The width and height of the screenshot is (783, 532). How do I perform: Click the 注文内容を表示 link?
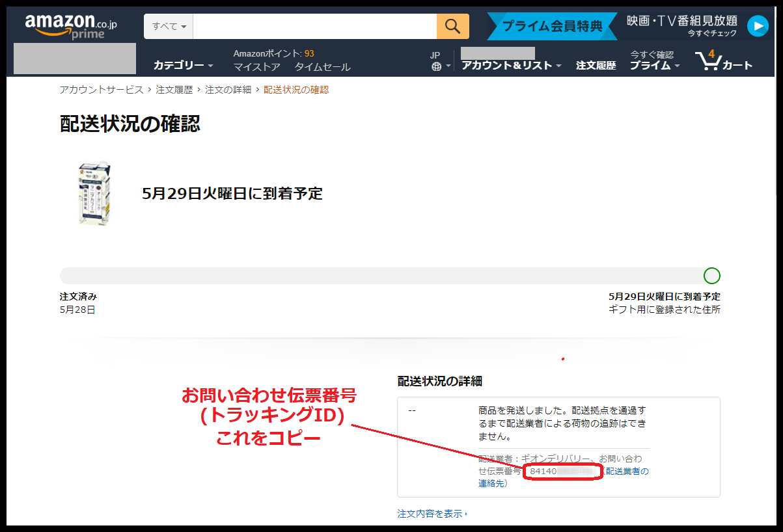[432, 514]
